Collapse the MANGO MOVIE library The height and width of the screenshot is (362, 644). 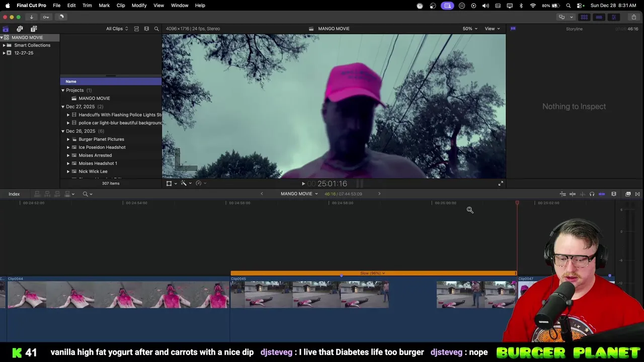pyautogui.click(x=2, y=38)
